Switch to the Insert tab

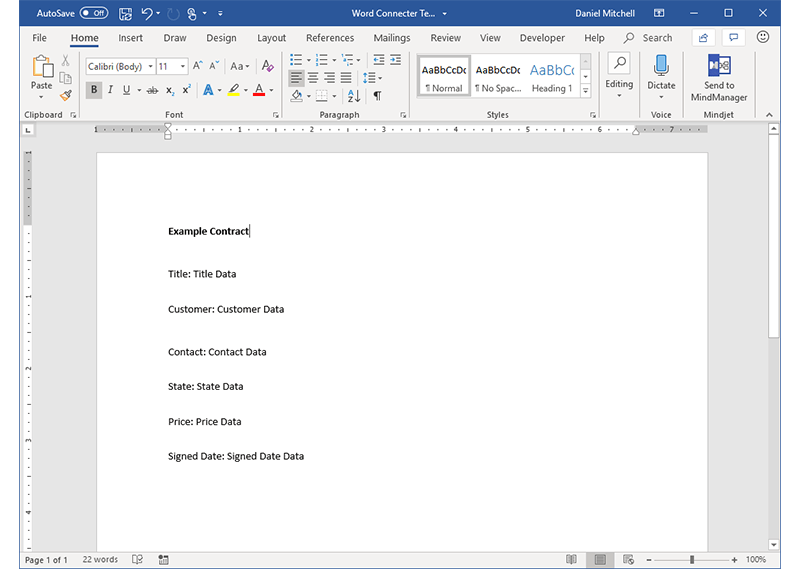point(131,38)
